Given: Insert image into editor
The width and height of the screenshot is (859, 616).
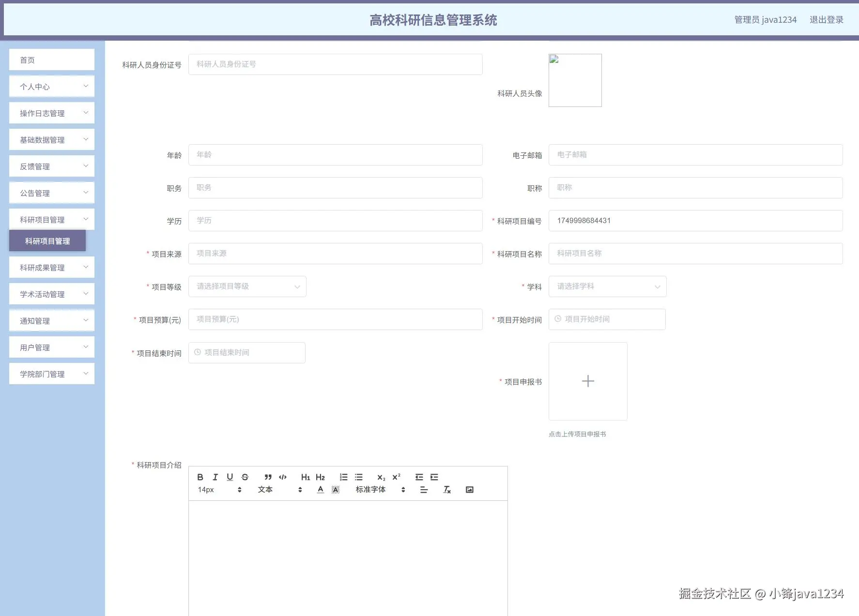Looking at the screenshot, I should coord(470,490).
